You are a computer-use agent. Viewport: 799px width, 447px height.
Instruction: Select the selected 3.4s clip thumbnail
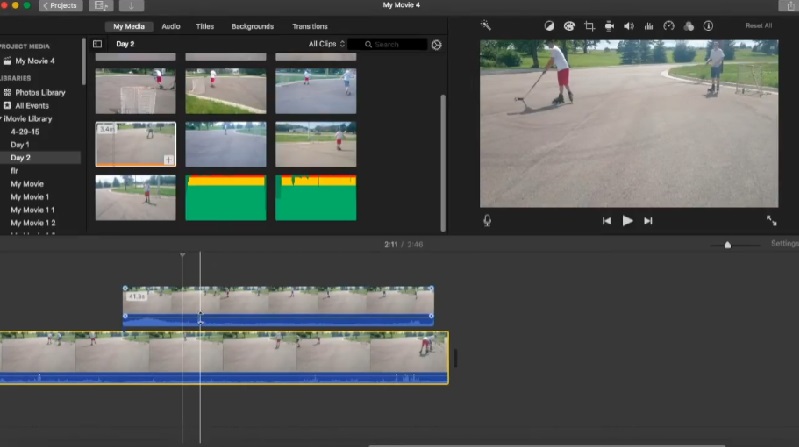tap(136, 144)
